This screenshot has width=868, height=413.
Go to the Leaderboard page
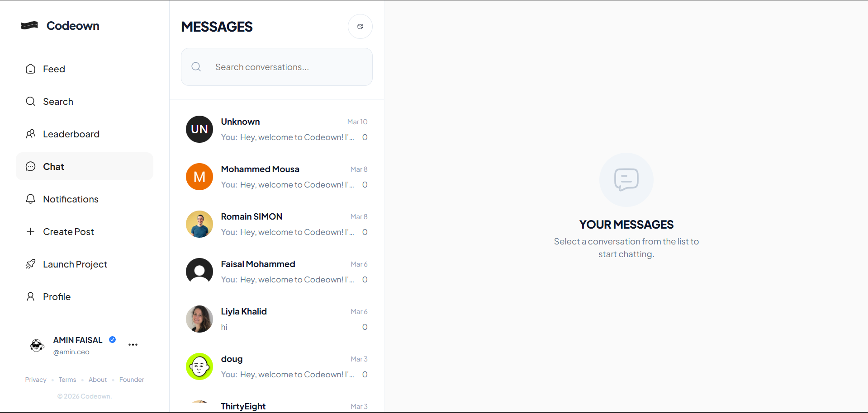coord(71,134)
